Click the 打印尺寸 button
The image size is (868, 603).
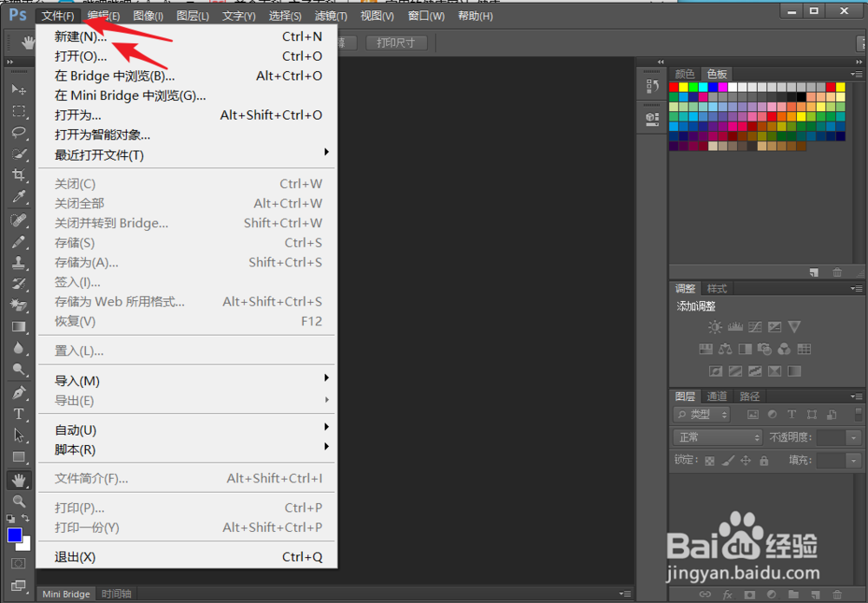(x=397, y=43)
